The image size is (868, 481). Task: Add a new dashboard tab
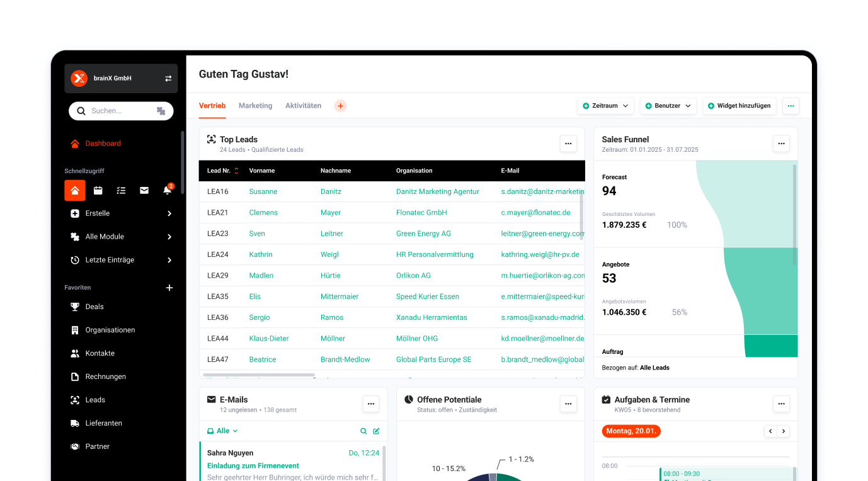click(340, 106)
